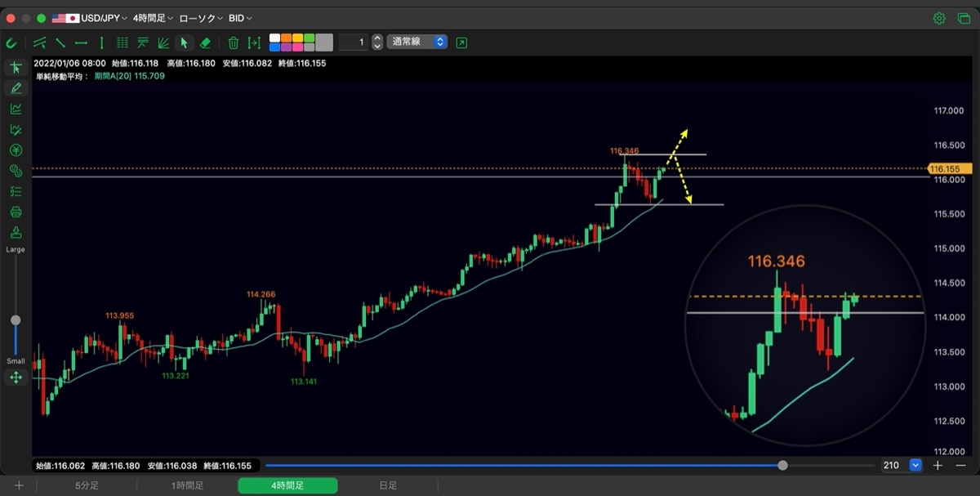Viewport: 980px width, 496px height.
Task: Click the multi-window layout icon
Action: 964,18
